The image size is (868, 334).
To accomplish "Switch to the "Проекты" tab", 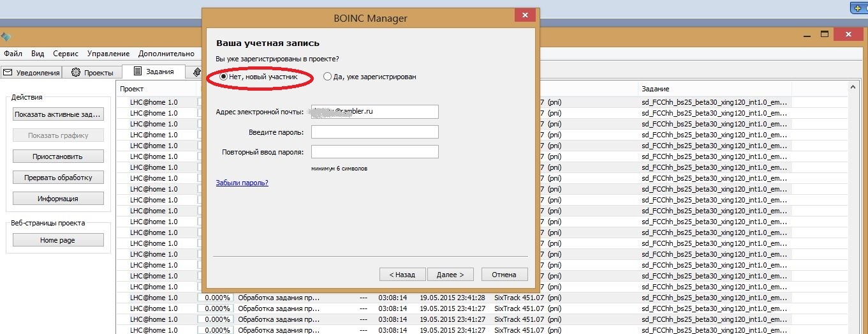I will tap(92, 73).
